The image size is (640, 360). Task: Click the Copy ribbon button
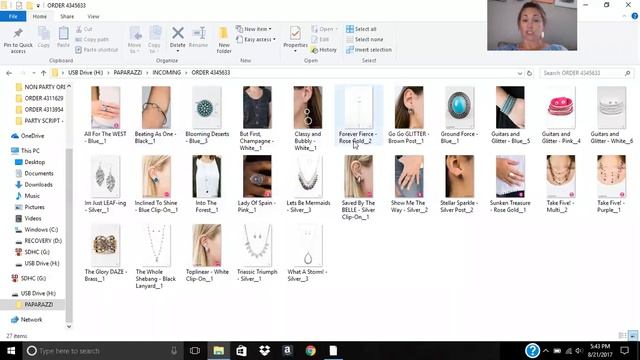(x=44, y=38)
